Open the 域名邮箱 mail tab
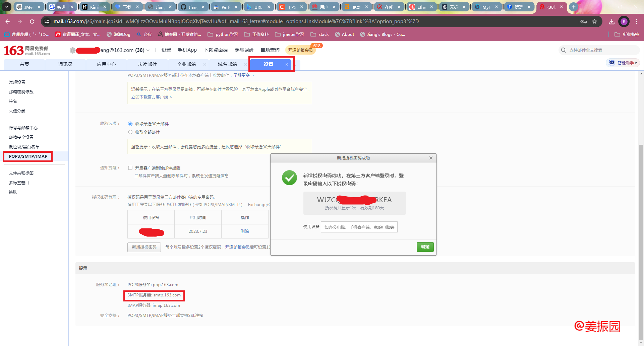The width and height of the screenshot is (644, 346). pos(227,65)
